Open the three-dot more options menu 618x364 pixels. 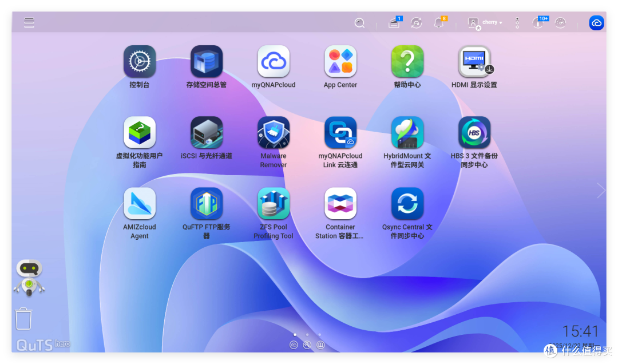517,23
